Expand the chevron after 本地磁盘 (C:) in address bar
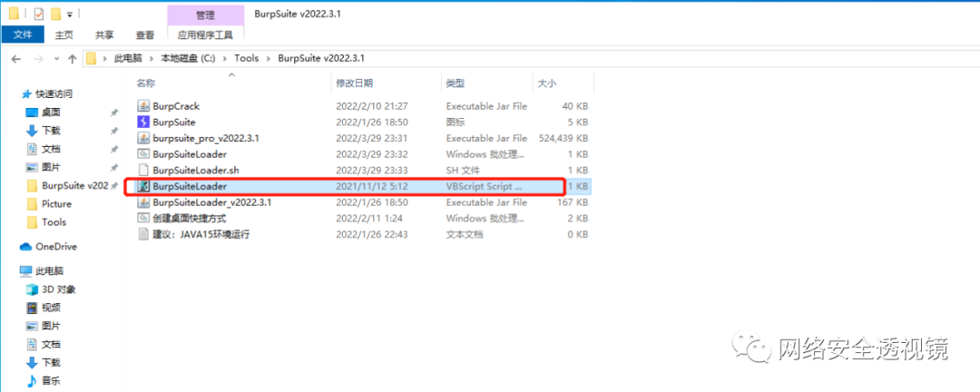This screenshot has height=392, width=980. pos(224,58)
